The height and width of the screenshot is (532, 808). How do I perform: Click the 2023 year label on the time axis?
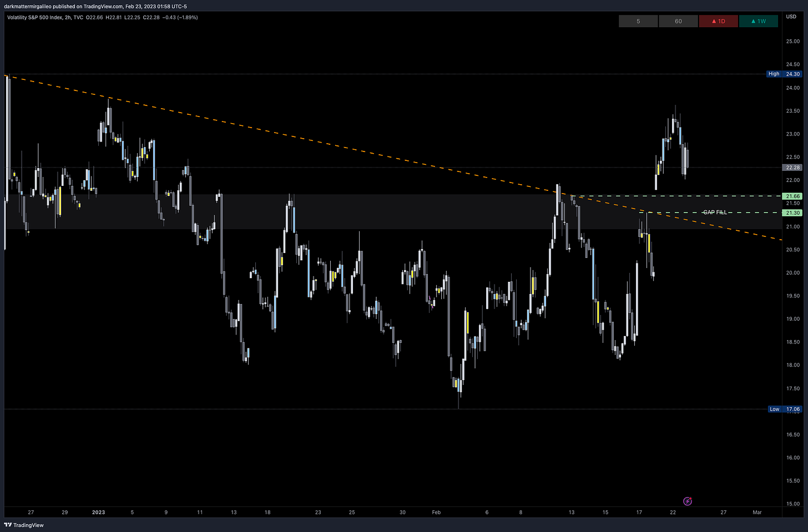[98, 512]
